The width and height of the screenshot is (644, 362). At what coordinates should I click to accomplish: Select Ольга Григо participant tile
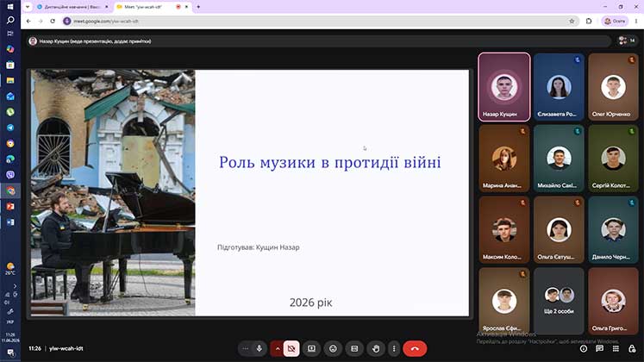(613, 302)
